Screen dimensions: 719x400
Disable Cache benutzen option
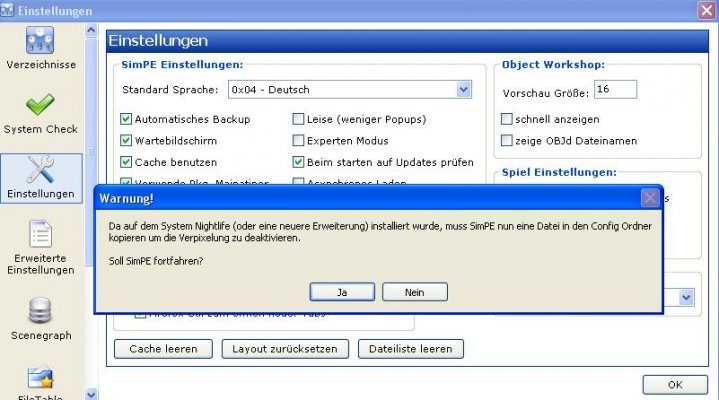pos(126,162)
